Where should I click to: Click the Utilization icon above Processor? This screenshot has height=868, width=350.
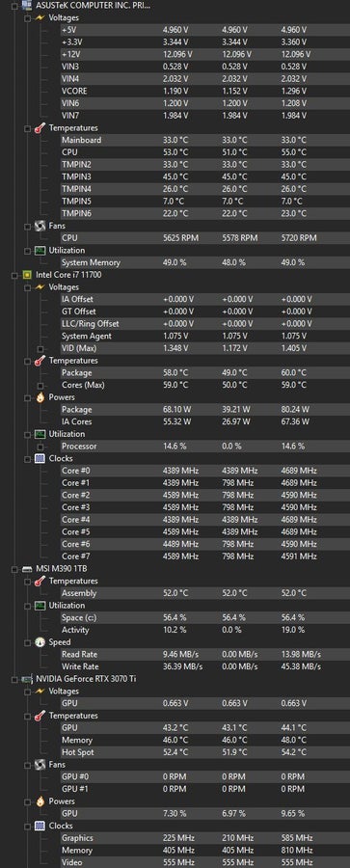click(x=40, y=434)
